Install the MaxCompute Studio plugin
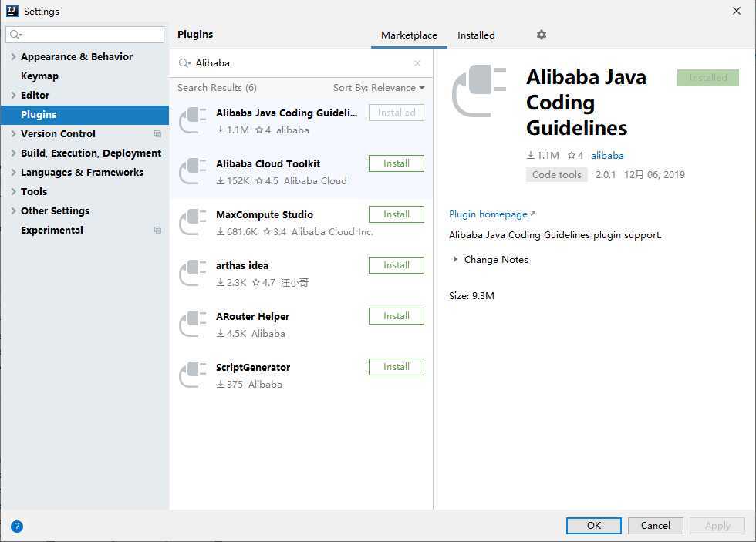The height and width of the screenshot is (542, 756). pyautogui.click(x=397, y=214)
